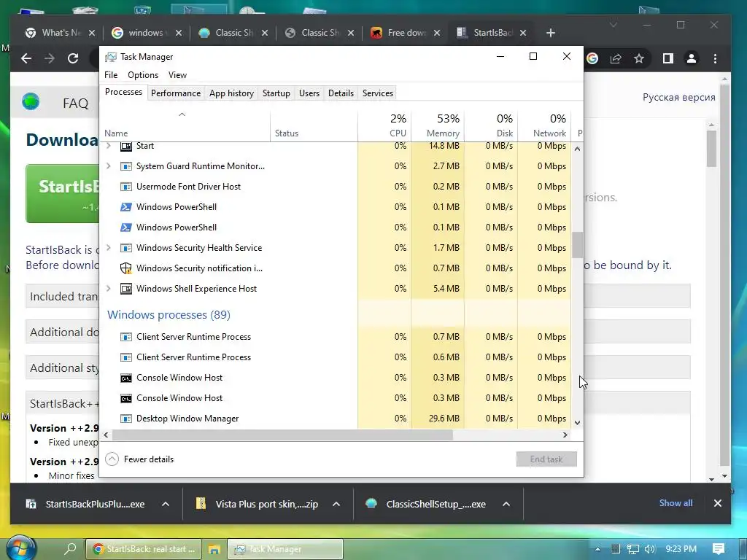Screen dimensions: 747x560
Task: Open taskbar search magnifier
Action: (x=70, y=549)
